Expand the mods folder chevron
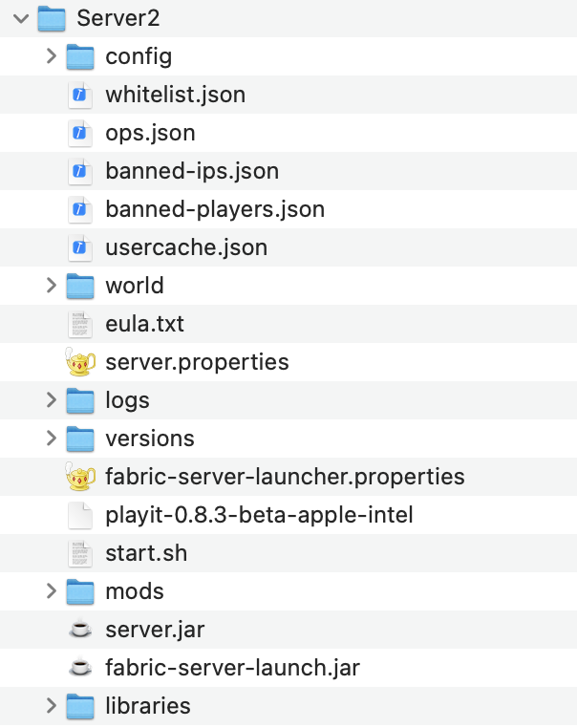This screenshot has width=577, height=728. click(x=52, y=590)
